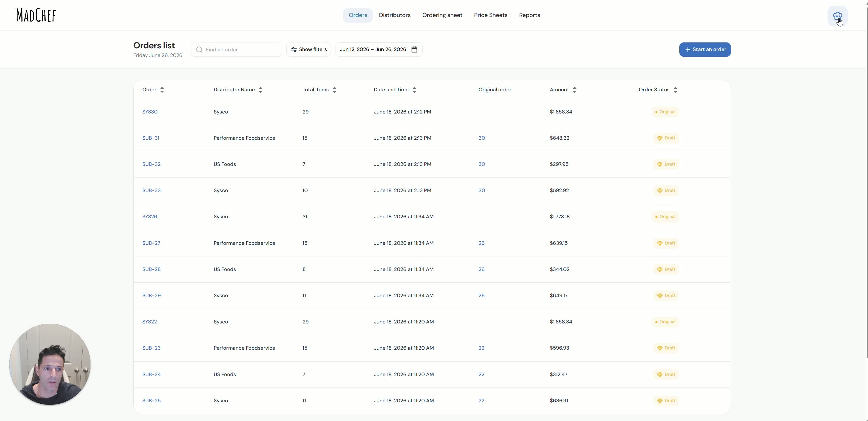This screenshot has height=421, width=868.
Task: Click the Draft diamond icon for SUB-27
Action: coord(660,243)
